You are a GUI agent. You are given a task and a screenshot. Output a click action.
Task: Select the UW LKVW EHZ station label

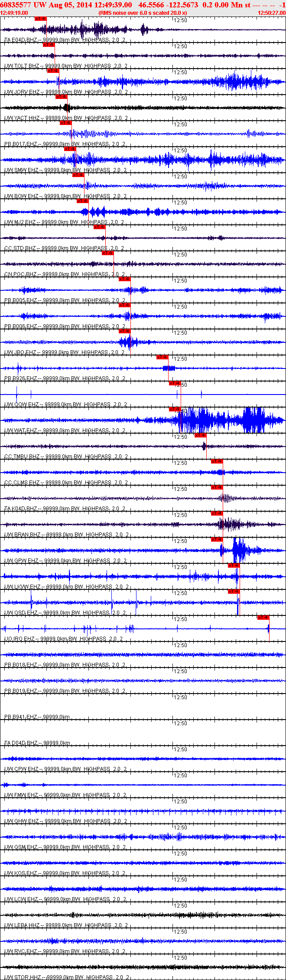66,587
